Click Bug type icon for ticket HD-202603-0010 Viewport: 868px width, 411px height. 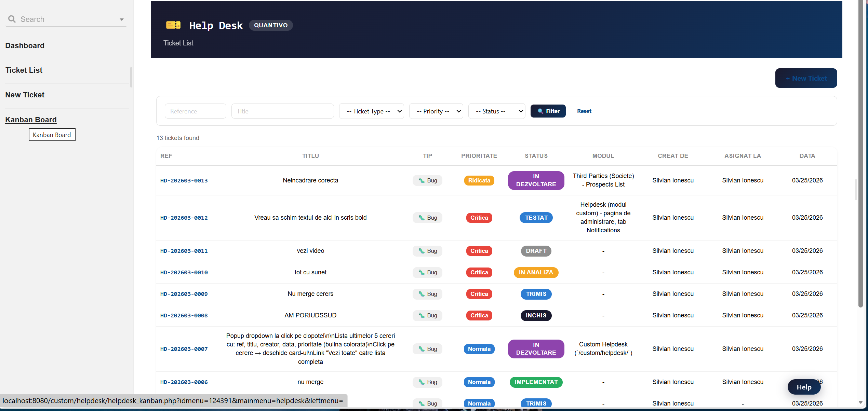click(422, 272)
